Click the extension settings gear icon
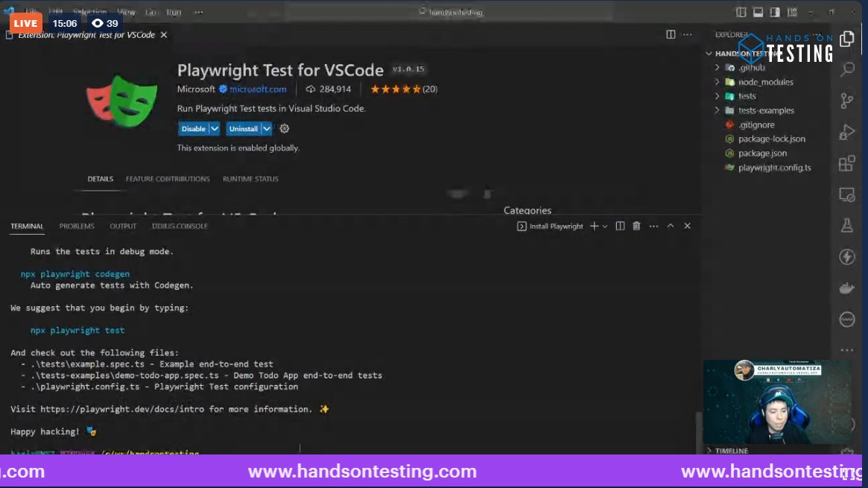The width and height of the screenshot is (868, 488). (285, 128)
